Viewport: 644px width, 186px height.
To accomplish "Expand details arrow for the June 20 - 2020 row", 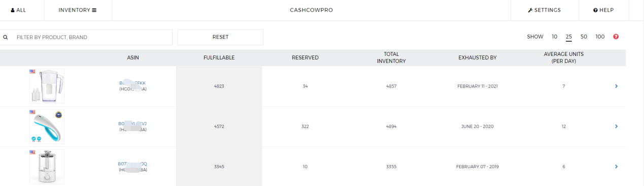I will tap(616, 127).
